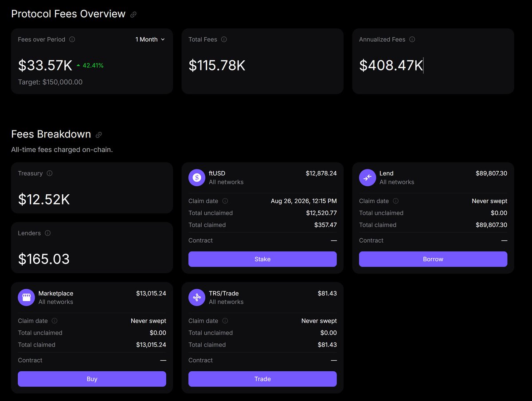
Task: Click Target: $150,000.00 text
Action: pos(50,82)
